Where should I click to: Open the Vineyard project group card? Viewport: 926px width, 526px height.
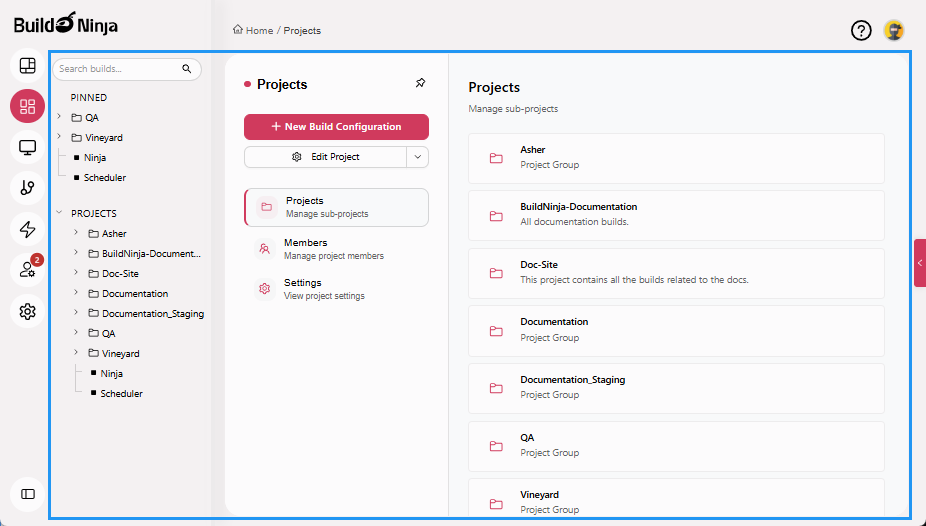tap(676, 497)
